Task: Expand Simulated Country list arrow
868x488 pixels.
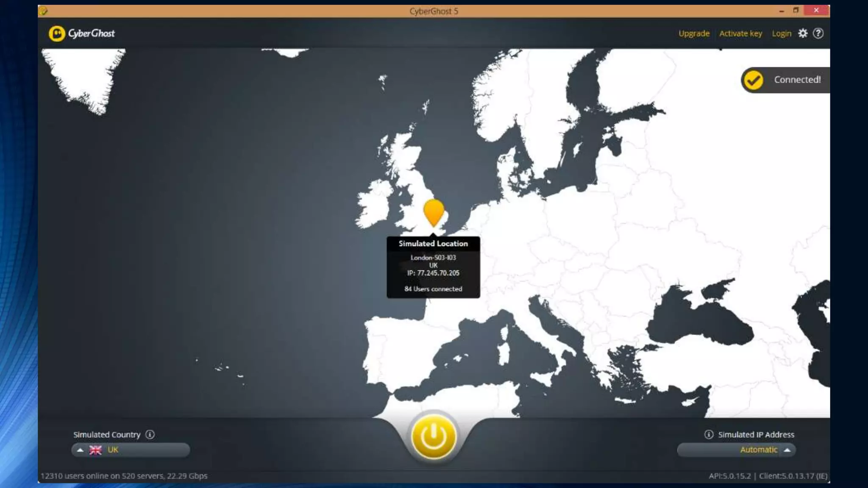Action: point(80,450)
